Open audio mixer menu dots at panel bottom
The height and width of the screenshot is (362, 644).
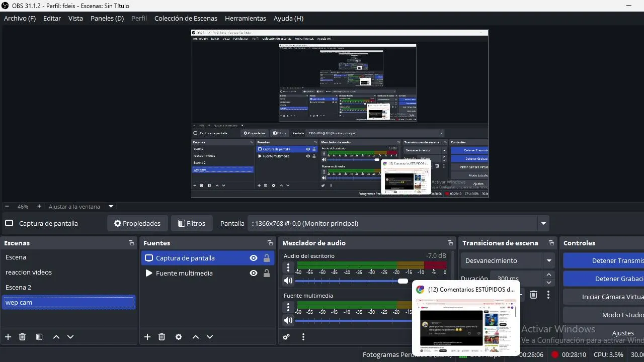tap(303, 337)
